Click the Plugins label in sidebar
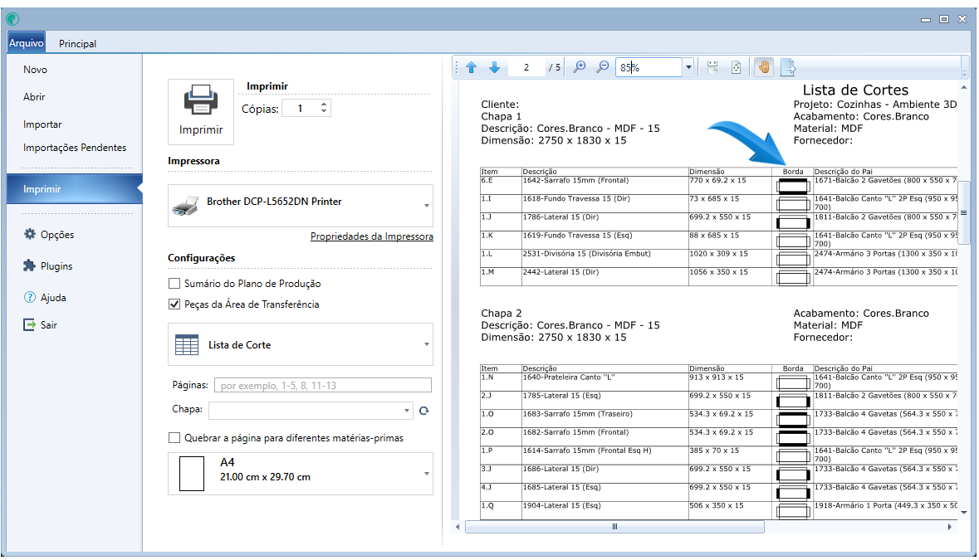 56,266
